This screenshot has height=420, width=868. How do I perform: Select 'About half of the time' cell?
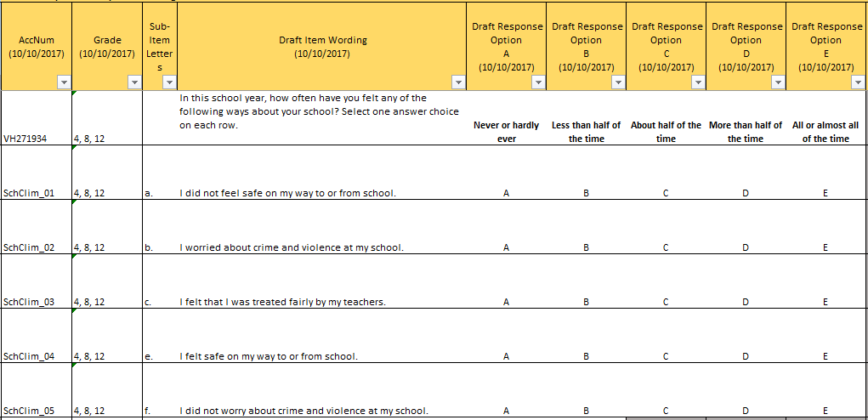(x=666, y=118)
